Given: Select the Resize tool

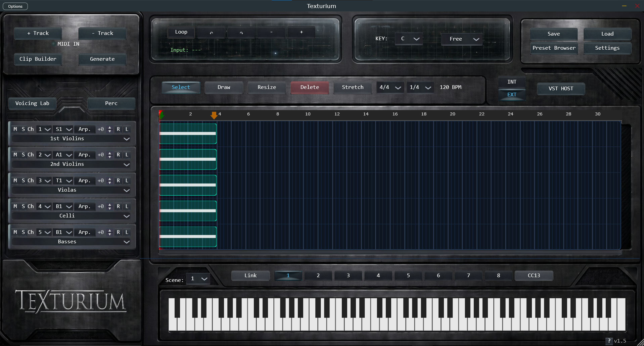Looking at the screenshot, I should pos(267,88).
